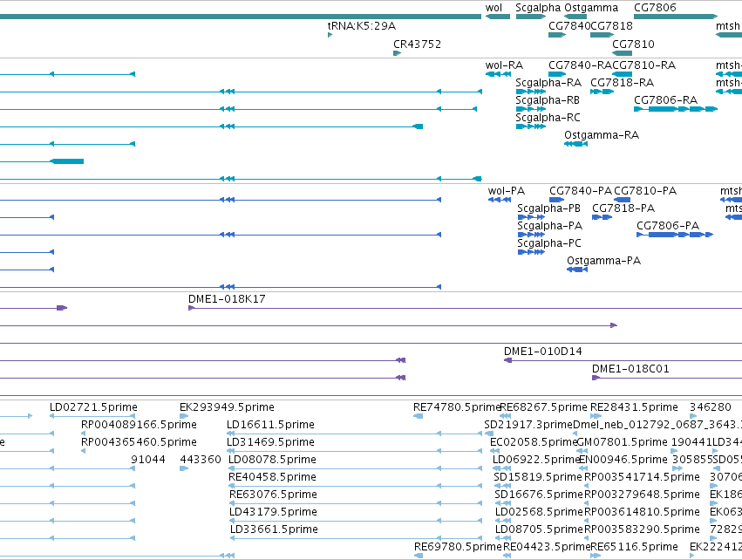Click the CG7840-PA protein label
742x560 pixels.
(x=581, y=191)
